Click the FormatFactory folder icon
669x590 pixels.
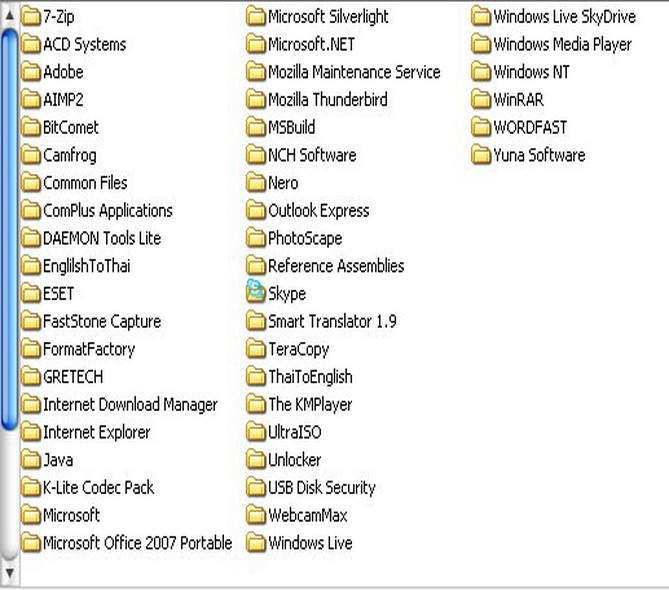coord(31,349)
